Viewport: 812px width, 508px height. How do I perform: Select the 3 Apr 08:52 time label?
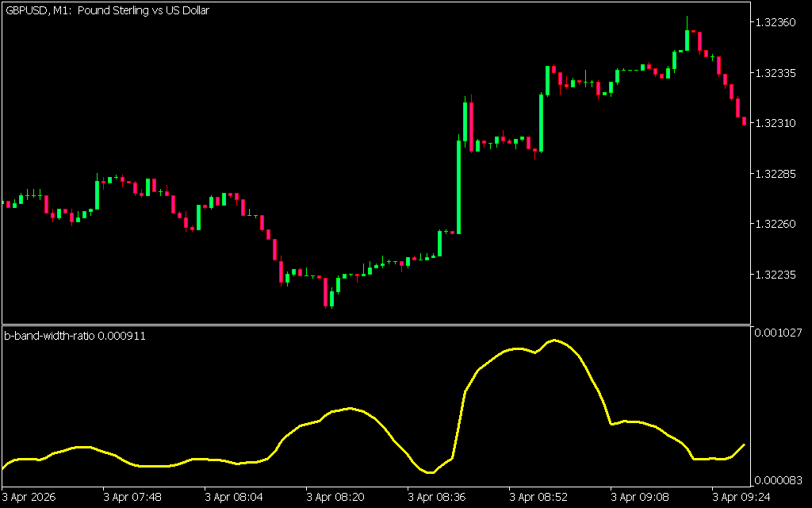538,497
